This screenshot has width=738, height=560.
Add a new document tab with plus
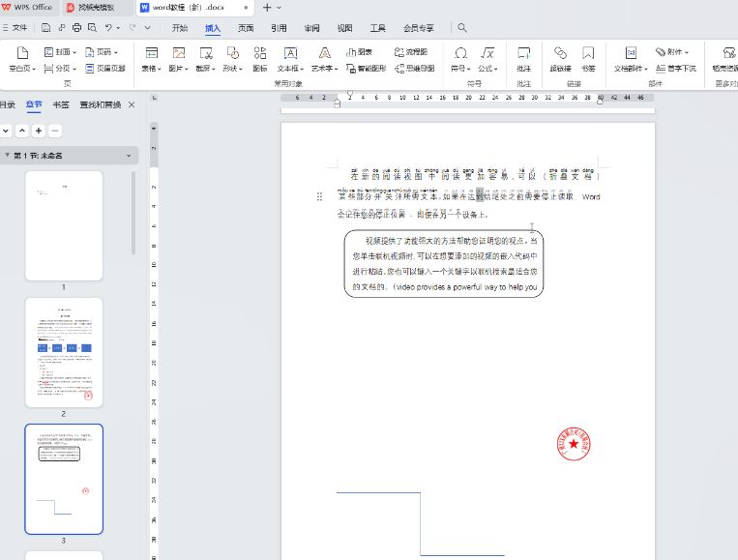click(267, 8)
